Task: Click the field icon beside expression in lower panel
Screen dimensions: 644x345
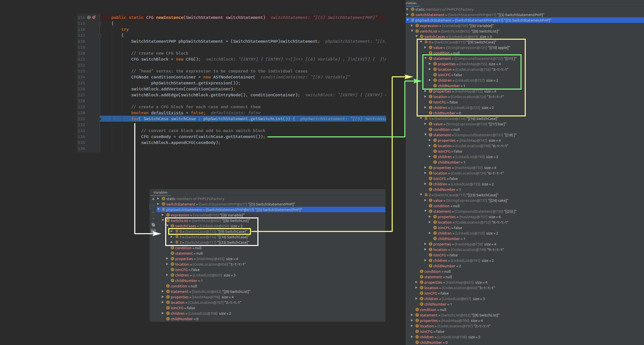Action: pos(168,215)
